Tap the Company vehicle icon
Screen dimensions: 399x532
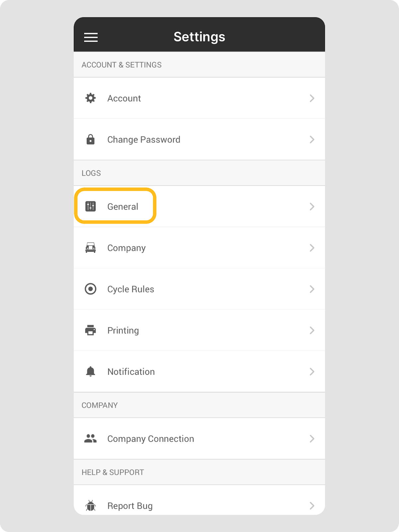point(90,248)
